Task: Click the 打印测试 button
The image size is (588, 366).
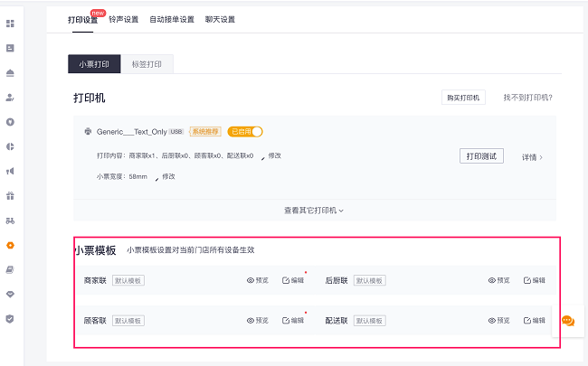Action: coord(481,156)
